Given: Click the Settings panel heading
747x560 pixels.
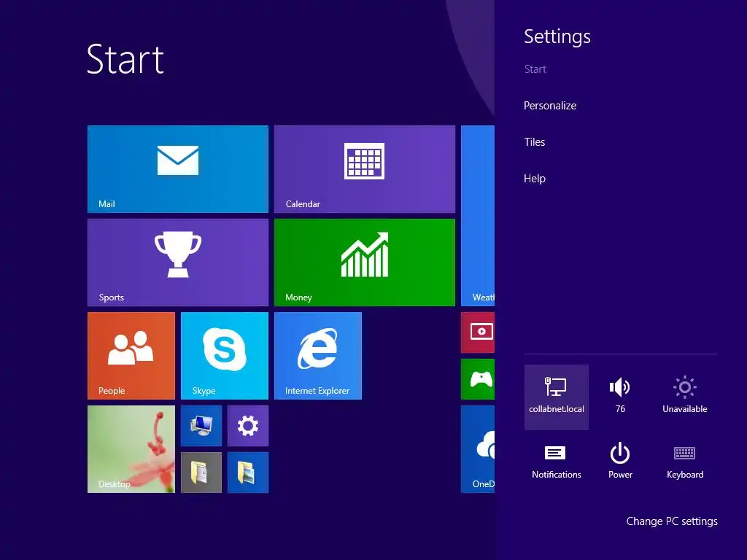Looking at the screenshot, I should coord(557,37).
